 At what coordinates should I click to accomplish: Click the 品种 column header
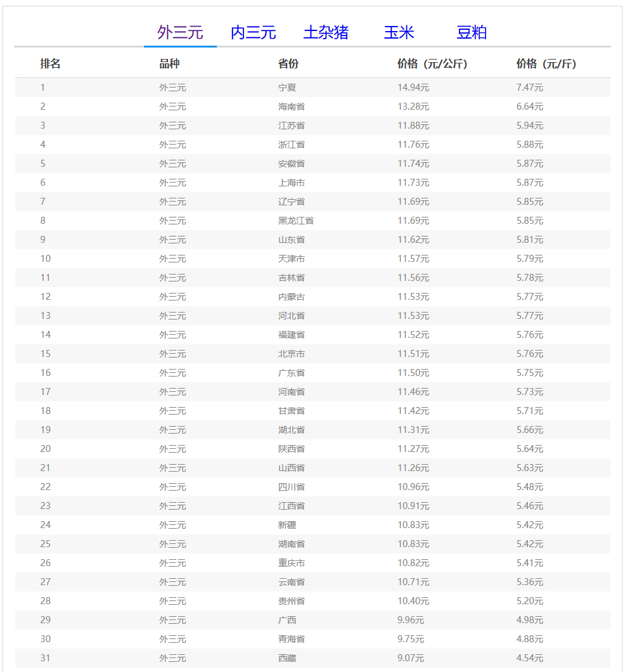pos(169,64)
